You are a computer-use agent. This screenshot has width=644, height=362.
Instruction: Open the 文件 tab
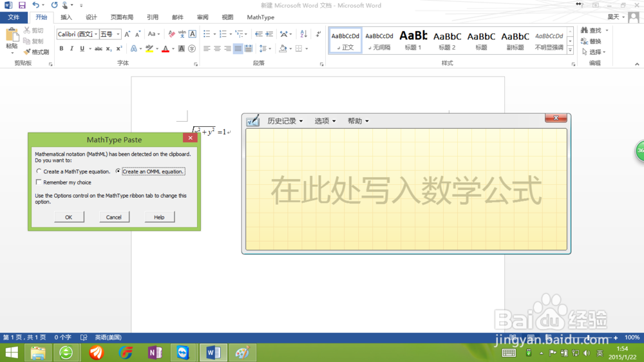pyautogui.click(x=14, y=17)
